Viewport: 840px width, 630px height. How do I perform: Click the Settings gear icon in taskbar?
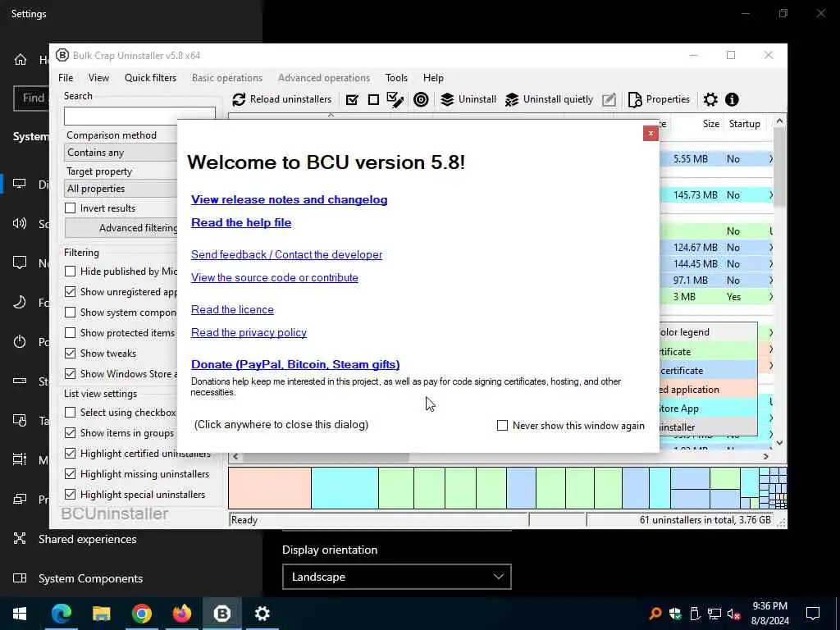(262, 614)
